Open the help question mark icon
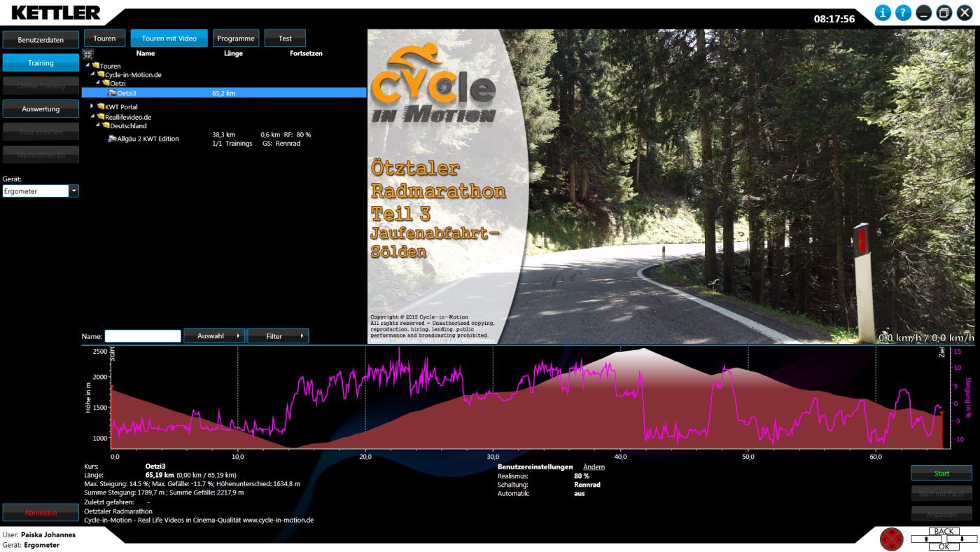This screenshot has width=980, height=552. (903, 13)
